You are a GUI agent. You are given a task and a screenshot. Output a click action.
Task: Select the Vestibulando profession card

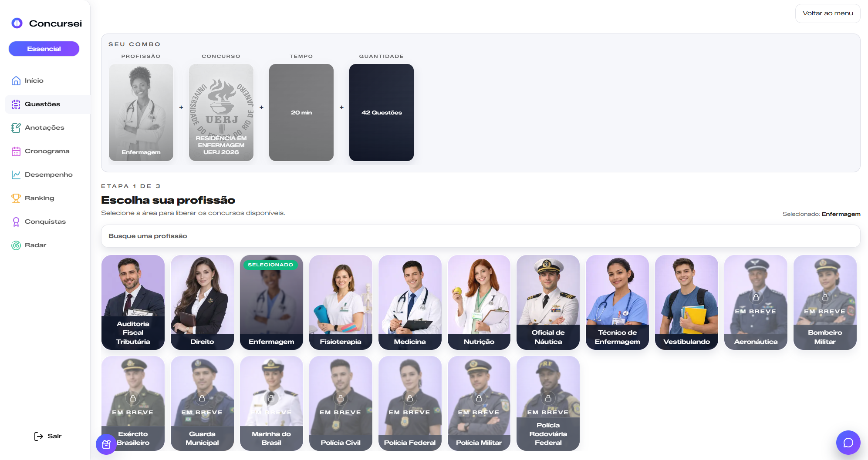pos(686,302)
